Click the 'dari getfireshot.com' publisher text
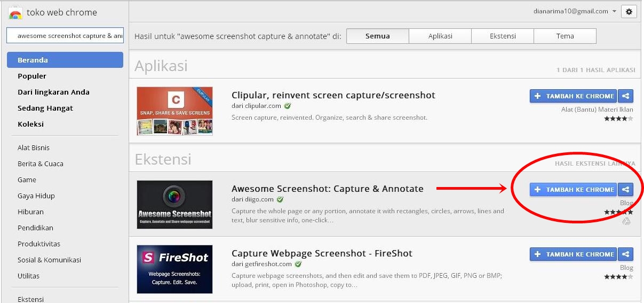The height and width of the screenshot is (303, 644). pyautogui.click(x=262, y=264)
